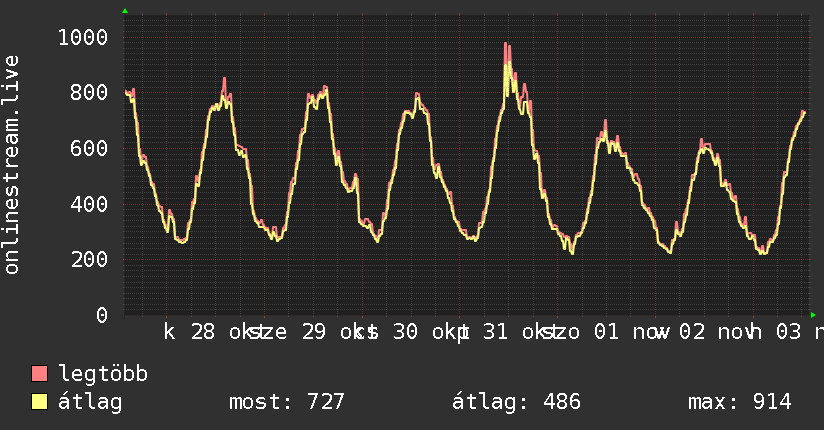Click the green arrow at x-axis end
This screenshot has height=430, width=824.
813,315
